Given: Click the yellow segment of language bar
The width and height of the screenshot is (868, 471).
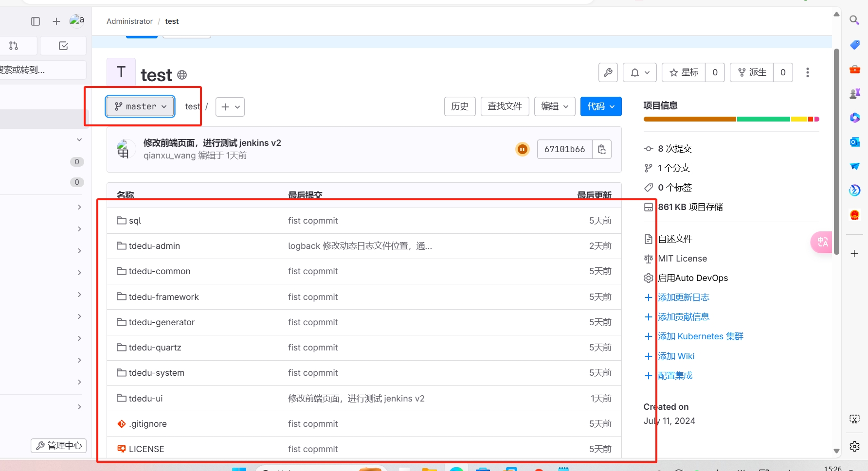Looking at the screenshot, I should pos(799,119).
